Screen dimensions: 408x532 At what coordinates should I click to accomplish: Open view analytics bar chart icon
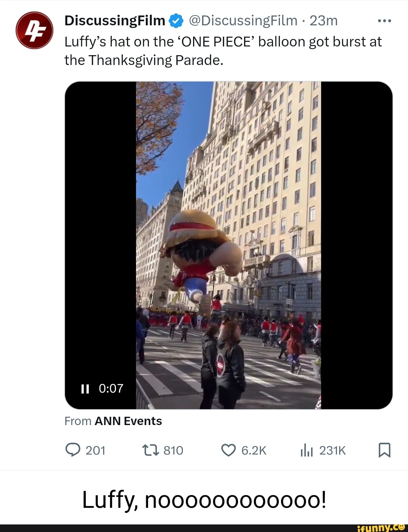307,450
